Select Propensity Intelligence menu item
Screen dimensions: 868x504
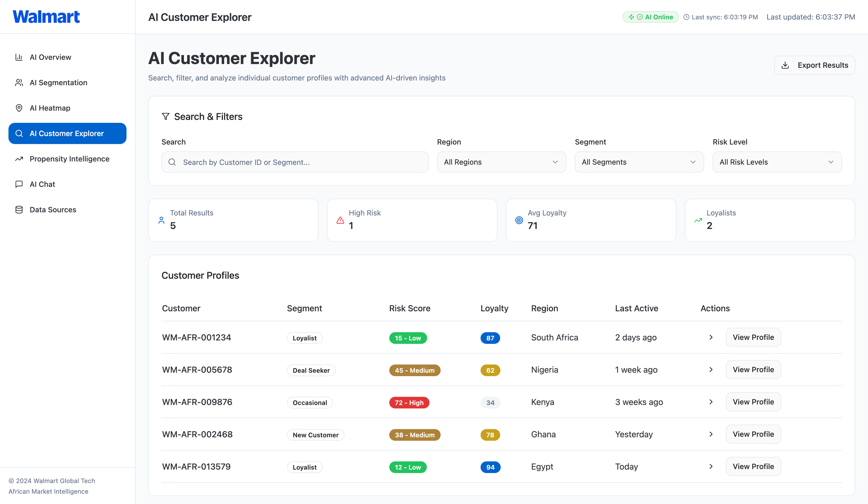click(x=67, y=159)
